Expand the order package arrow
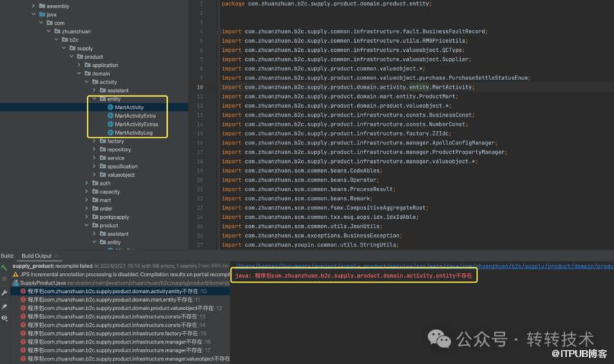The width and height of the screenshot is (614, 364). coord(87,209)
